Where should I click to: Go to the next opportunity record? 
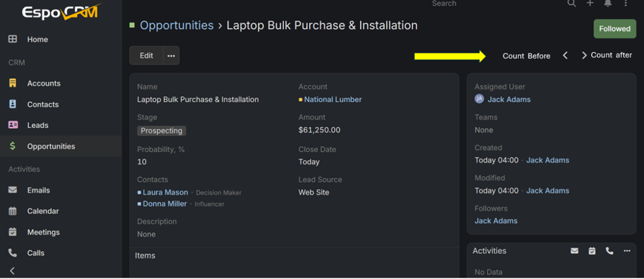pyautogui.click(x=584, y=55)
